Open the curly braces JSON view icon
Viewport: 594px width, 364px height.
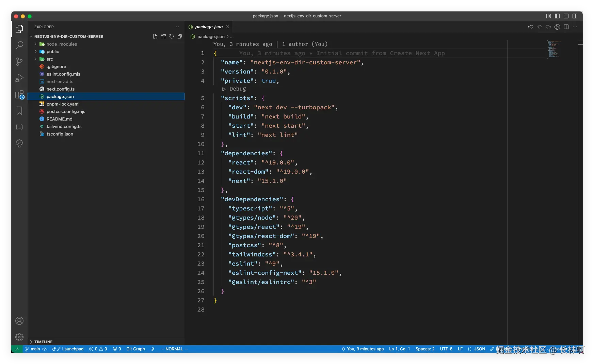[19, 127]
